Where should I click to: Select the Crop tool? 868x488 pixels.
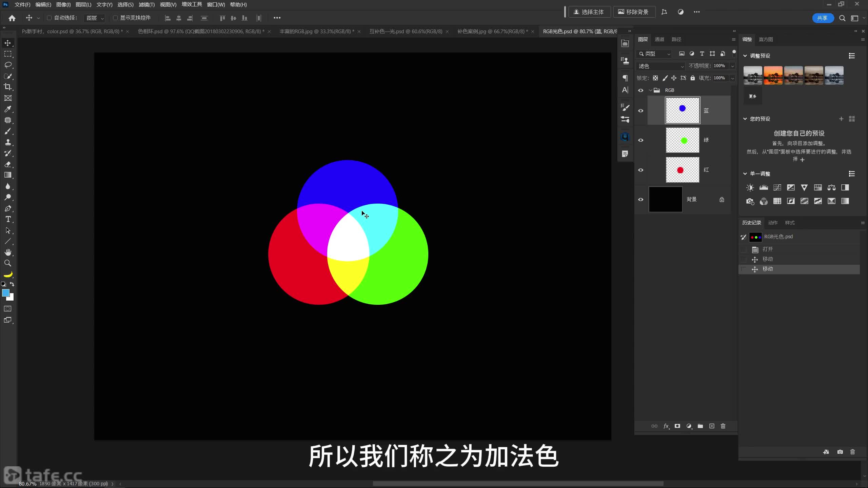[x=8, y=87]
